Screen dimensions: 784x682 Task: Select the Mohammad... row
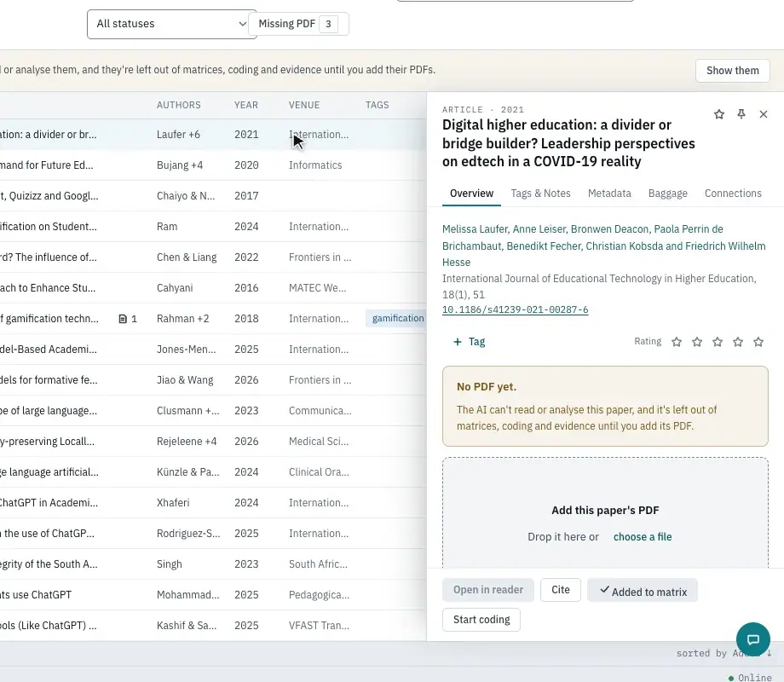tap(213, 595)
